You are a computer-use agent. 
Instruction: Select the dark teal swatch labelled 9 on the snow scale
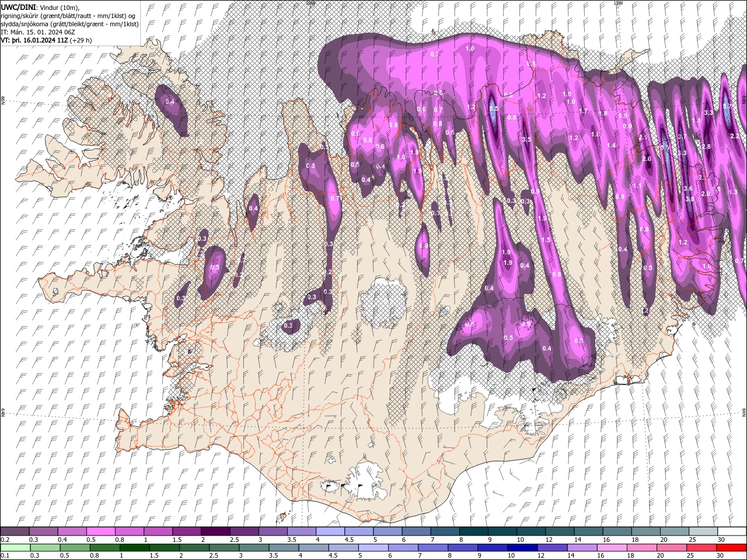(502, 531)
